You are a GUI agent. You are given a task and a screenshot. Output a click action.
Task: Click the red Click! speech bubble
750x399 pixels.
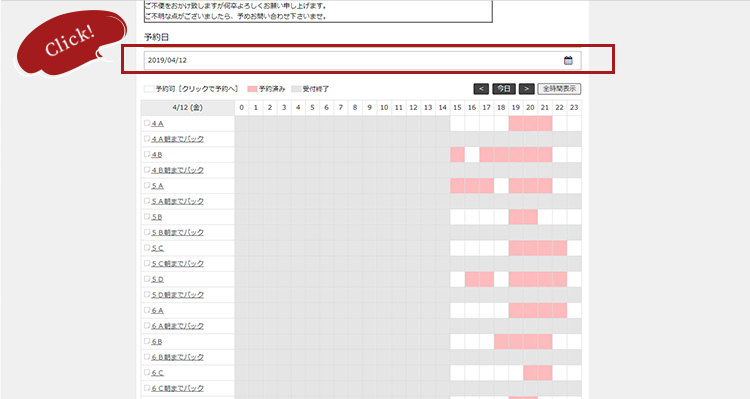(71, 43)
